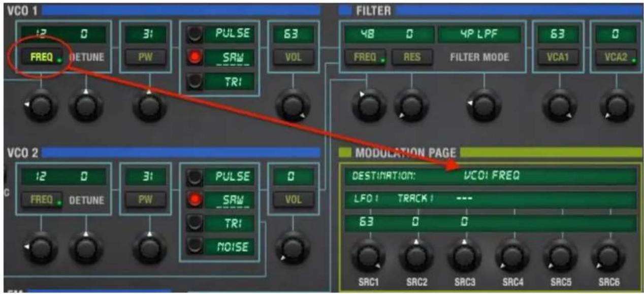This screenshot has width=644, height=294.
Task: Click the FREQ button in VCO 2
Action: 43,200
